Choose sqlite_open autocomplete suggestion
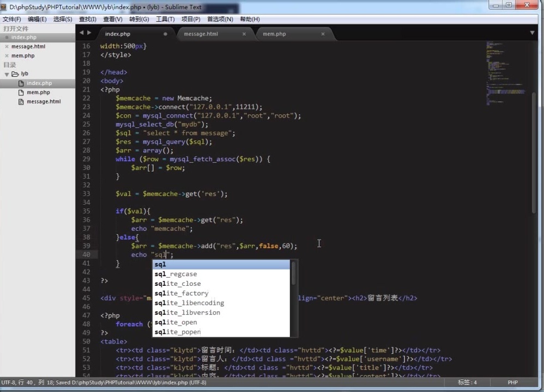Screen dimensions: 544x392 (x=221, y=322)
